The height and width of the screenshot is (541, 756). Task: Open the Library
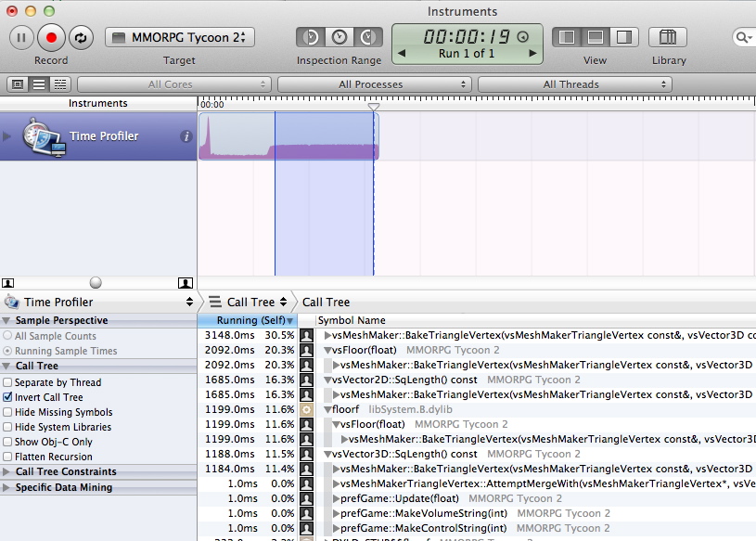click(668, 37)
